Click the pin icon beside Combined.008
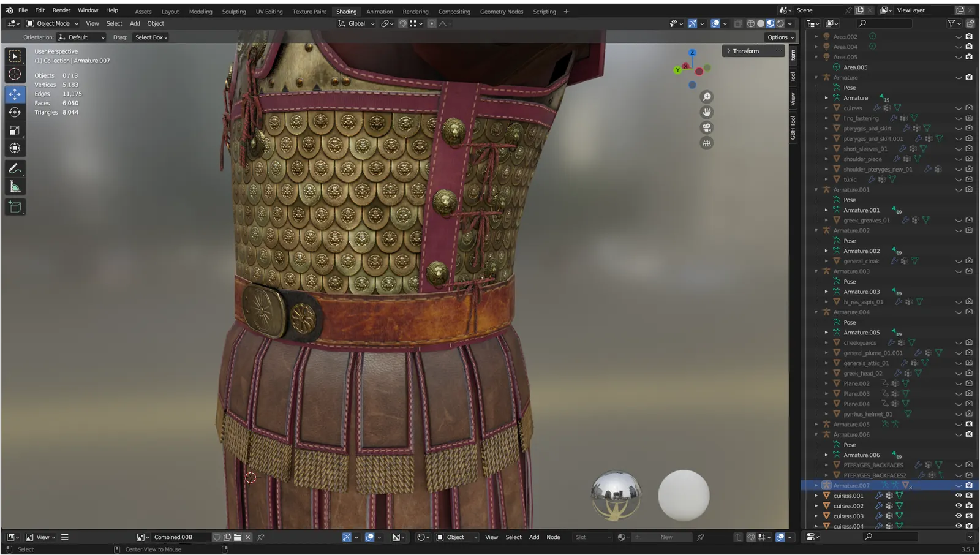980x555 pixels. (261, 537)
